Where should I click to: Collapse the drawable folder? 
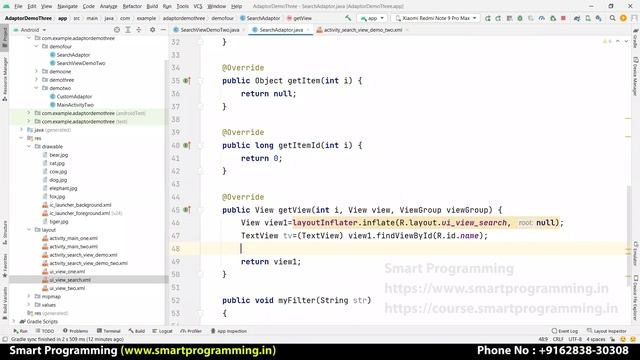[29, 147]
